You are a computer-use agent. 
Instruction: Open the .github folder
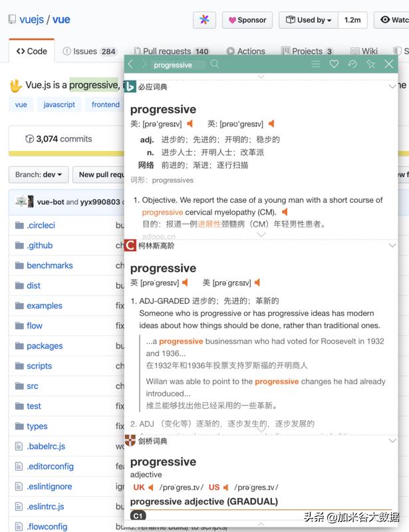(x=40, y=245)
